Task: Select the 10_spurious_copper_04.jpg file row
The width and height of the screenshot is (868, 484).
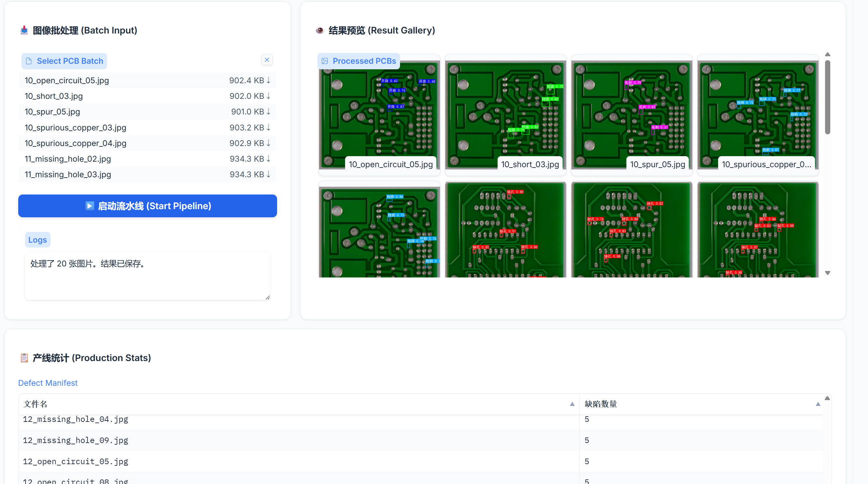Action: pyautogui.click(x=75, y=143)
